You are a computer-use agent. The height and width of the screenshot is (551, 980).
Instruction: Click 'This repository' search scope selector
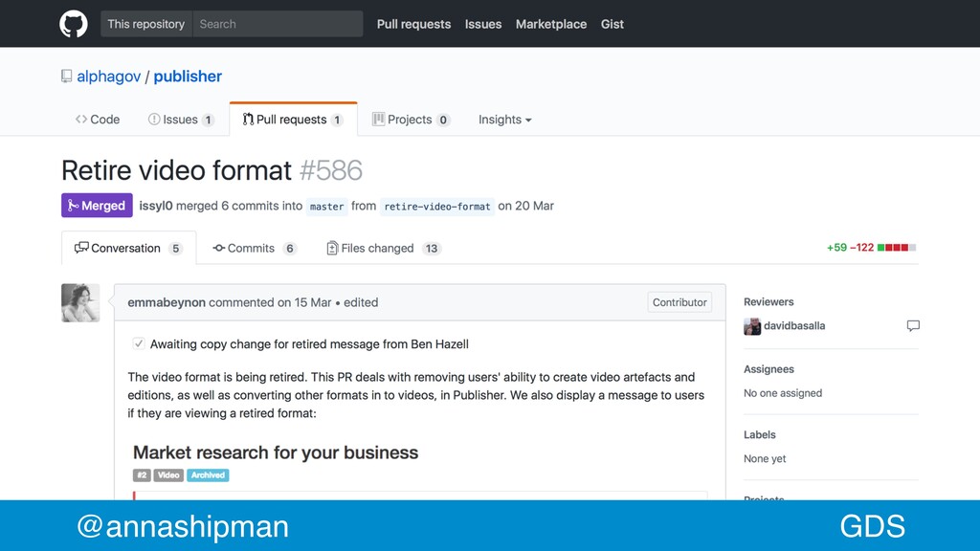[146, 24]
